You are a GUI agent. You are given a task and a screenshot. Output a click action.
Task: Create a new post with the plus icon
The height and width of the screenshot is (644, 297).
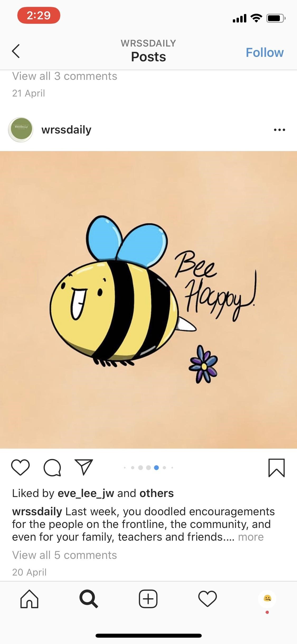148,599
